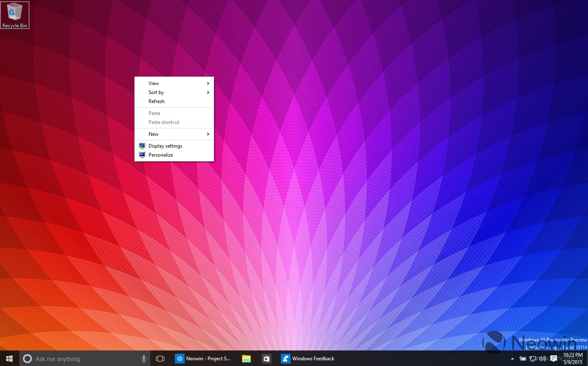588x366 pixels.
Task: Switch to Windows Feedback taskbar window
Action: point(308,359)
